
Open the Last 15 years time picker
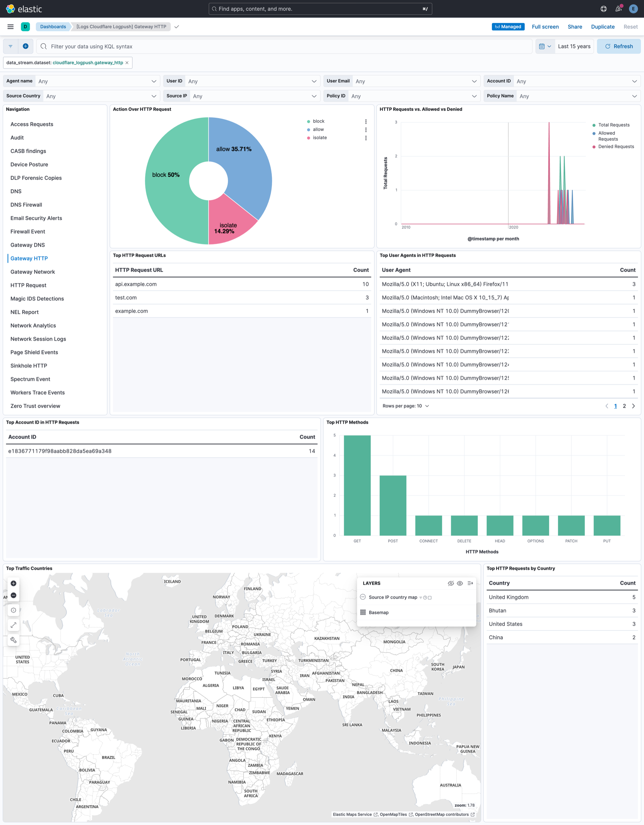574,46
